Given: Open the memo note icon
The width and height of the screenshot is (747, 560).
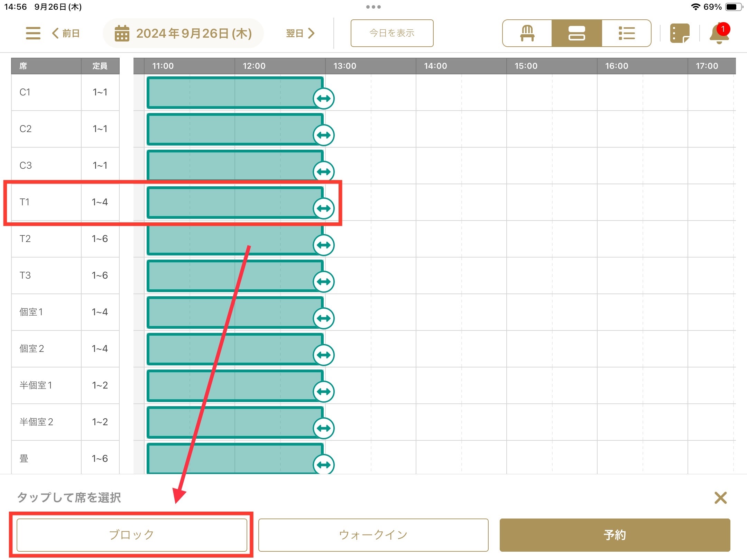Looking at the screenshot, I should (x=680, y=33).
